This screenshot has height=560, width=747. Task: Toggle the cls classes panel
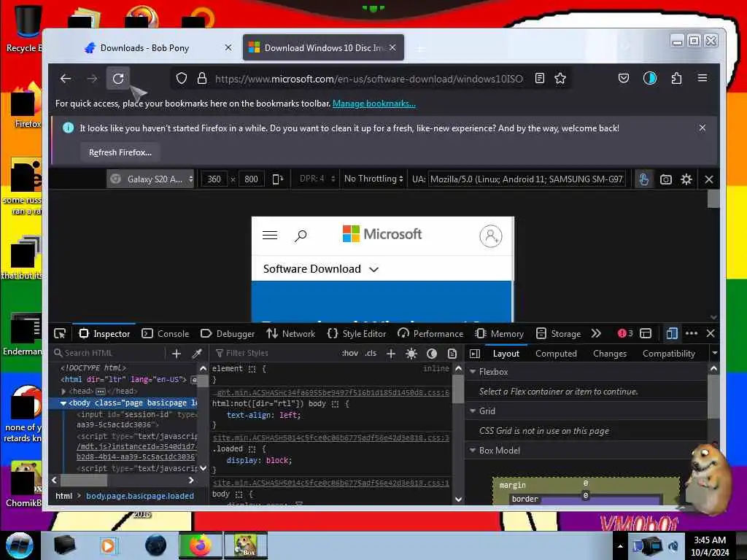[x=371, y=354]
